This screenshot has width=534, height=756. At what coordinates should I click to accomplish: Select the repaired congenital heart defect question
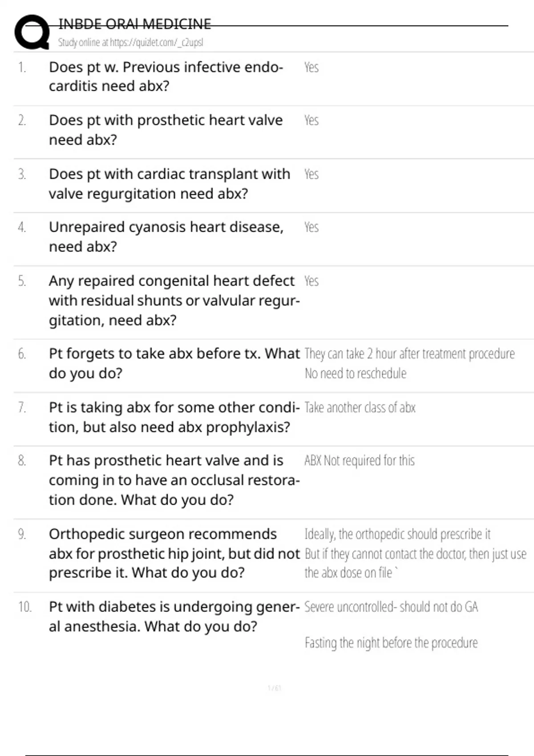174,300
